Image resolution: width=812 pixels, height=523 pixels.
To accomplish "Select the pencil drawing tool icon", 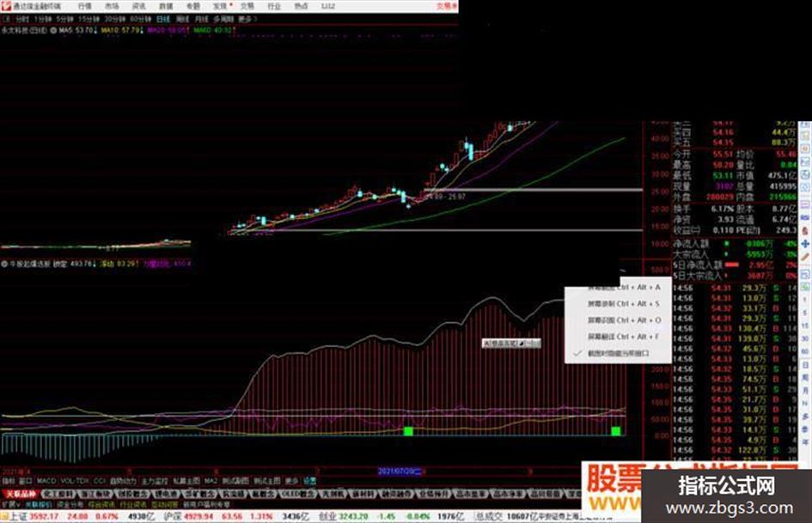I will tap(805, 257).
